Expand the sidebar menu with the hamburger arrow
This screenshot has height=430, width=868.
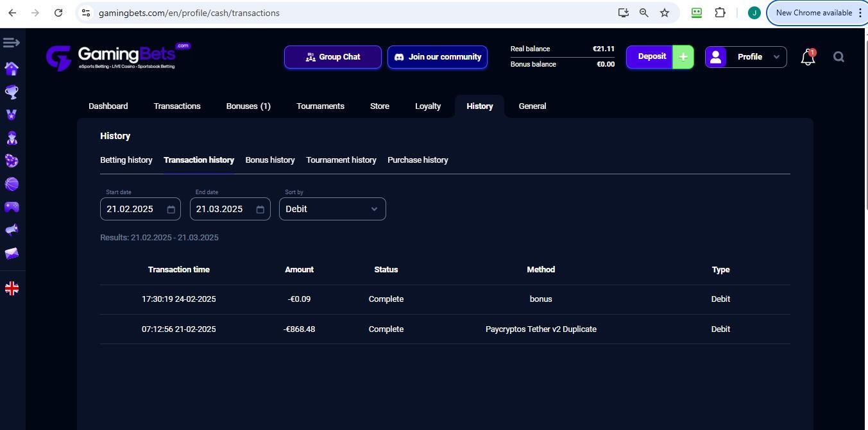(12, 43)
